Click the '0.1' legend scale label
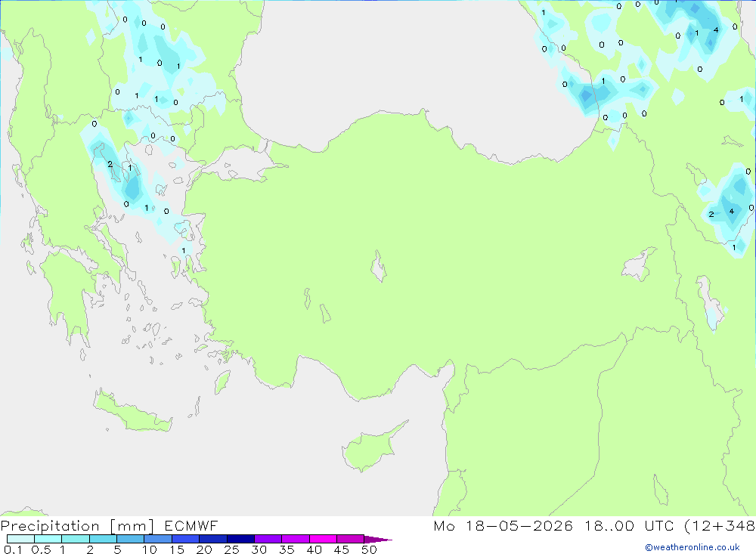756x554 pixels. coord(13,549)
